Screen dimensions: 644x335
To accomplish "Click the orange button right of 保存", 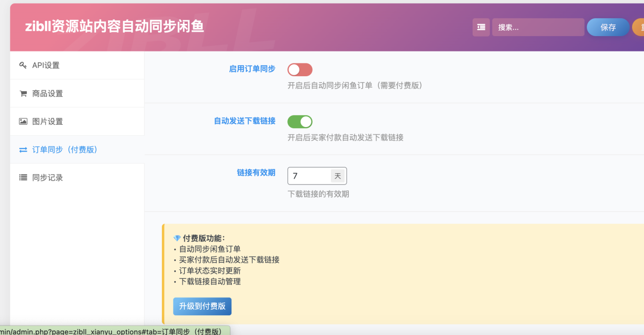I will coord(638,27).
